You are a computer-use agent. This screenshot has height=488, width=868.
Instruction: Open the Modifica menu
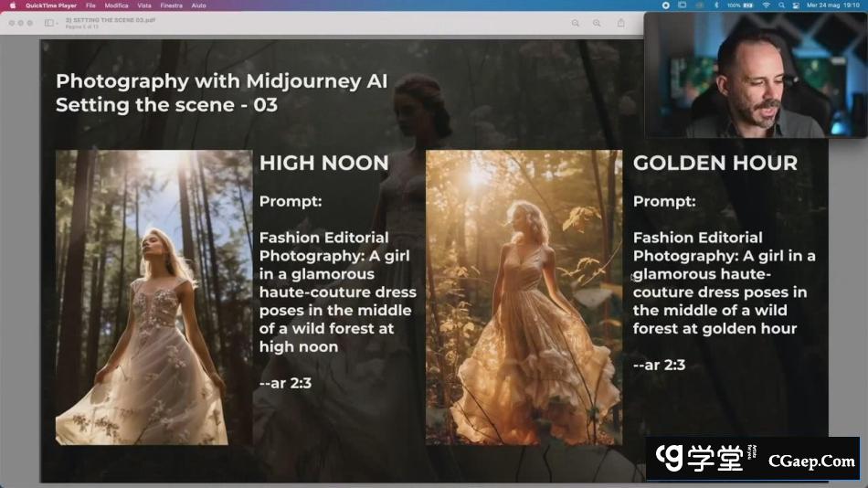point(116,5)
